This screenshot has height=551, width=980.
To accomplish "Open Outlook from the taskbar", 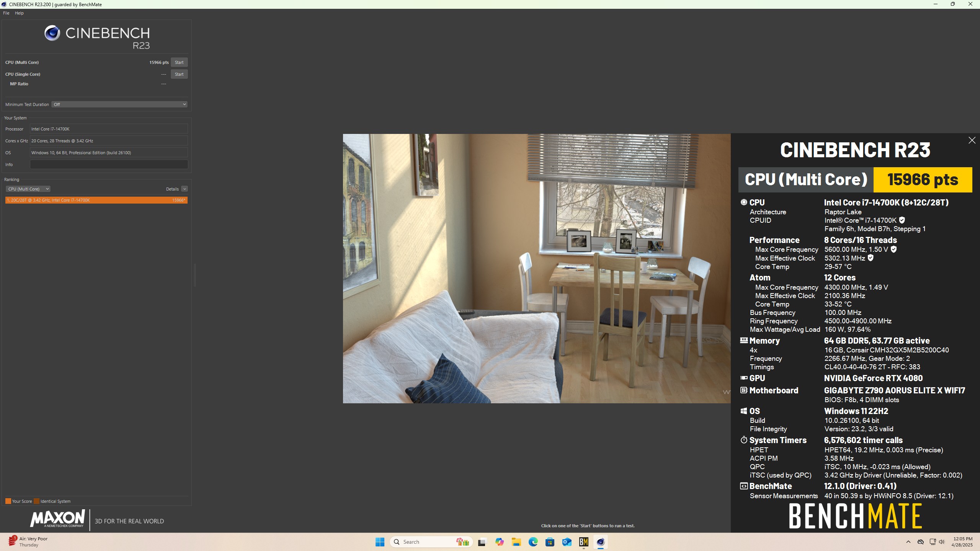I will [567, 542].
